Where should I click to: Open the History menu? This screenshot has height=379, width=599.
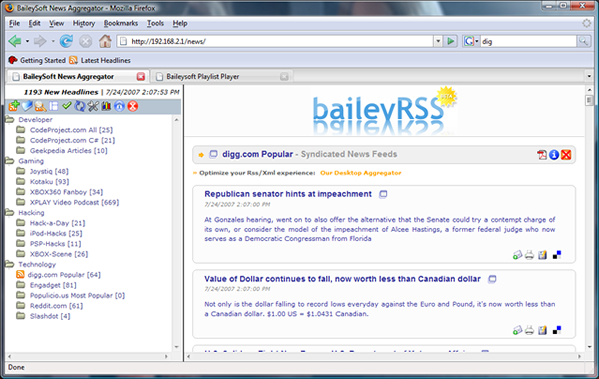[84, 23]
